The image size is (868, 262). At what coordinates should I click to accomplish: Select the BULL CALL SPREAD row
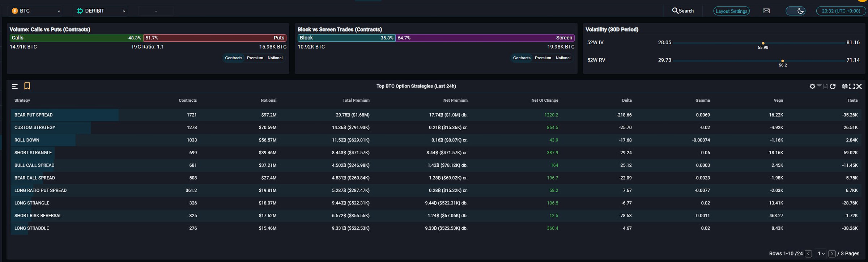(436, 165)
